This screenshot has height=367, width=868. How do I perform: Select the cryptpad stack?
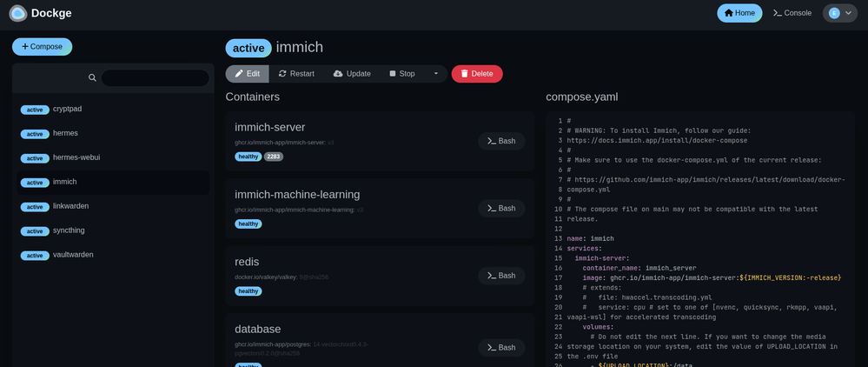pyautogui.click(x=113, y=110)
